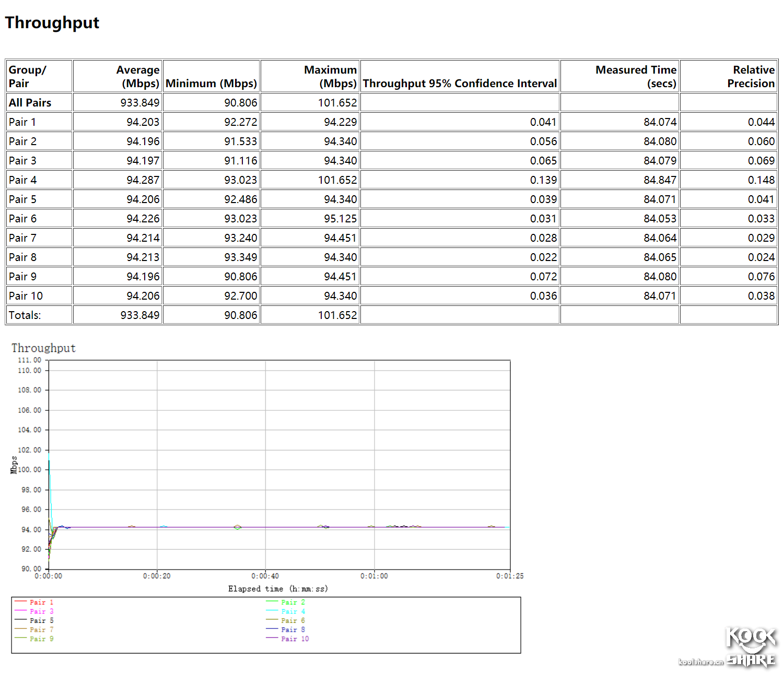Click the Throughput 95% Confidence Interval header
784x675 pixels.
point(460,84)
